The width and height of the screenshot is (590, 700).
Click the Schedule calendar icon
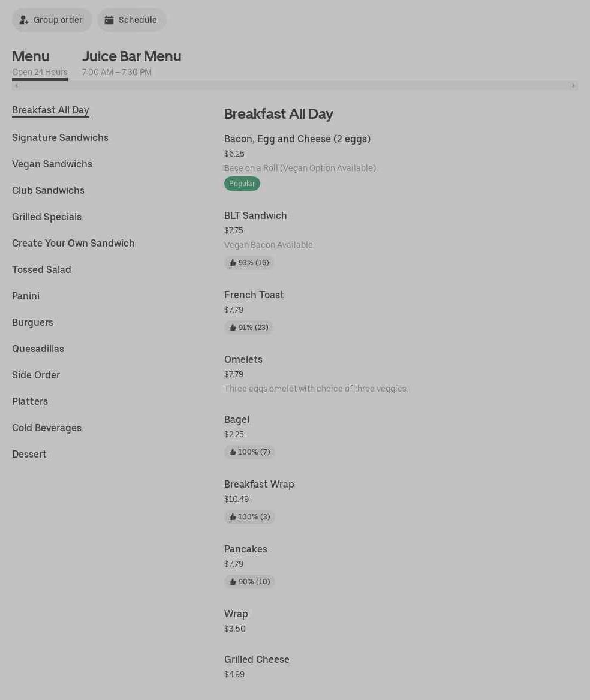pyautogui.click(x=109, y=20)
